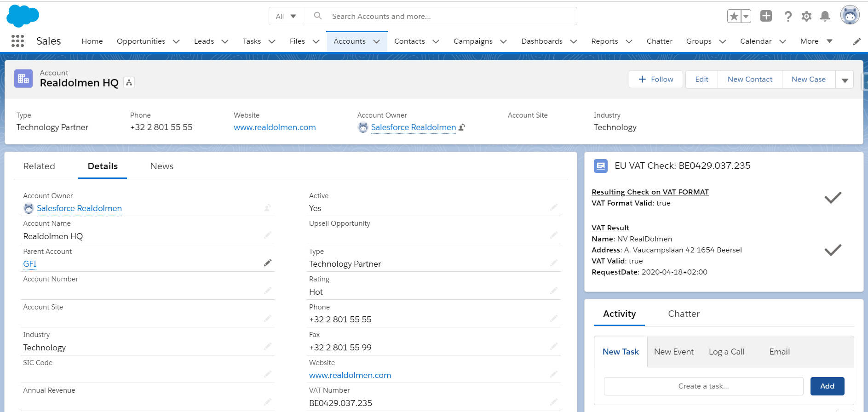Select the New Event tab

[673, 352]
